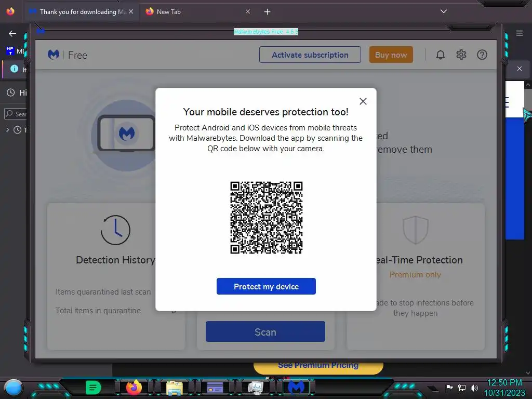Open the system monitor taskbar icon
The height and width of the screenshot is (399, 532).
pyautogui.click(x=256, y=388)
